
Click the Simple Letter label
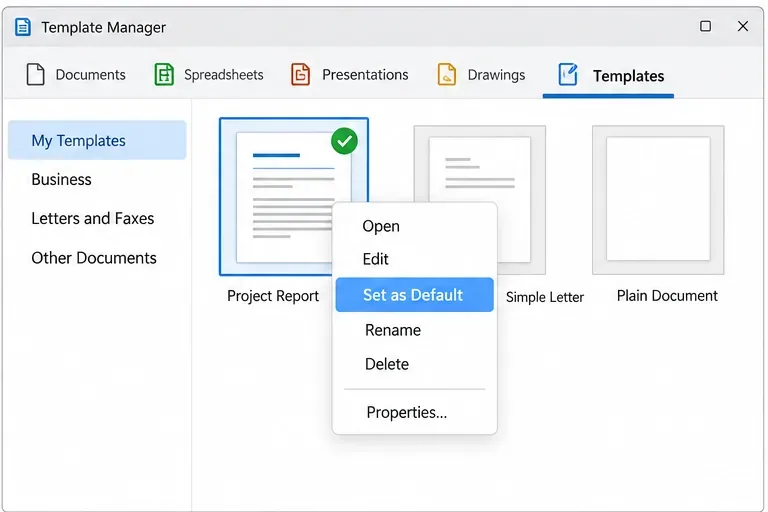(545, 297)
